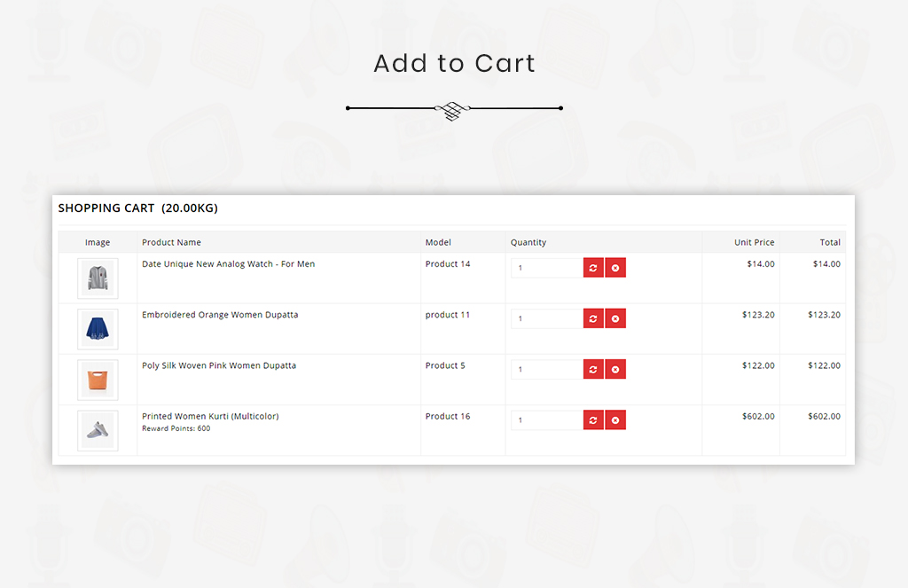Click the '$123.20' total for product 11
The image size is (908, 588).
824,315
